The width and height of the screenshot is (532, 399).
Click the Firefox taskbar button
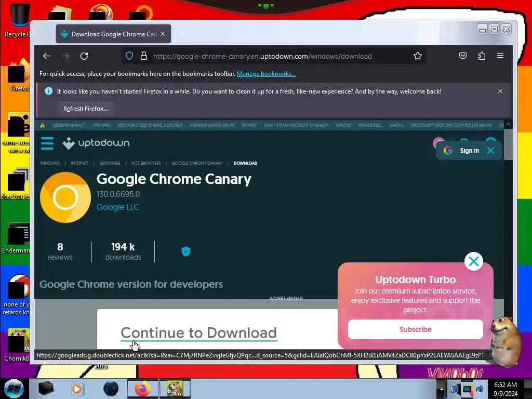143,389
